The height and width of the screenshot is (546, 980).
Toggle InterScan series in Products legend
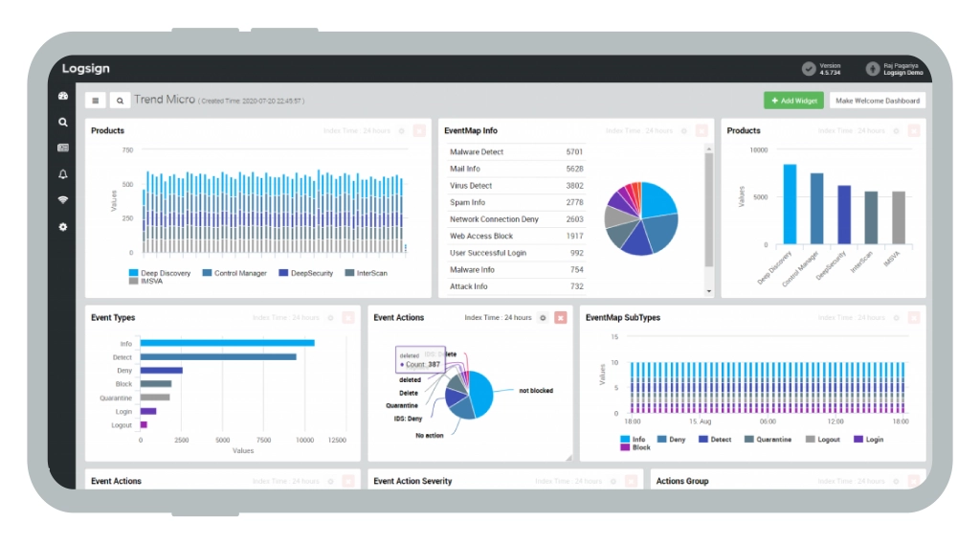tap(367, 273)
